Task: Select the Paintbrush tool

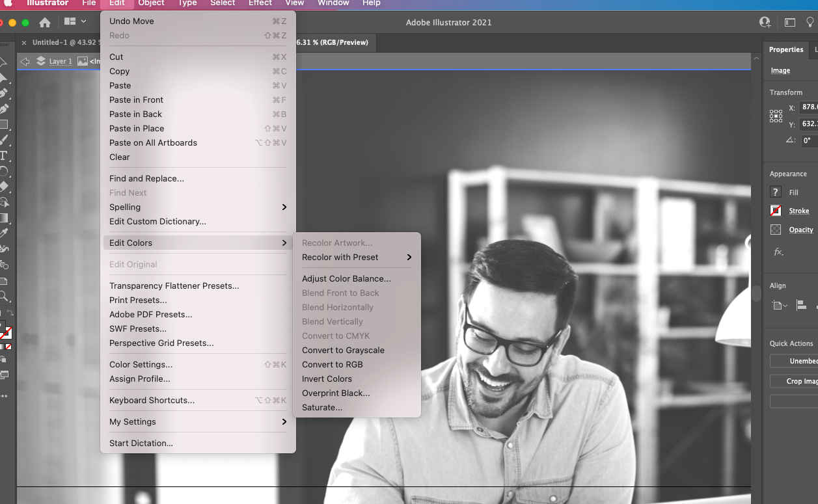Action: coord(4,140)
